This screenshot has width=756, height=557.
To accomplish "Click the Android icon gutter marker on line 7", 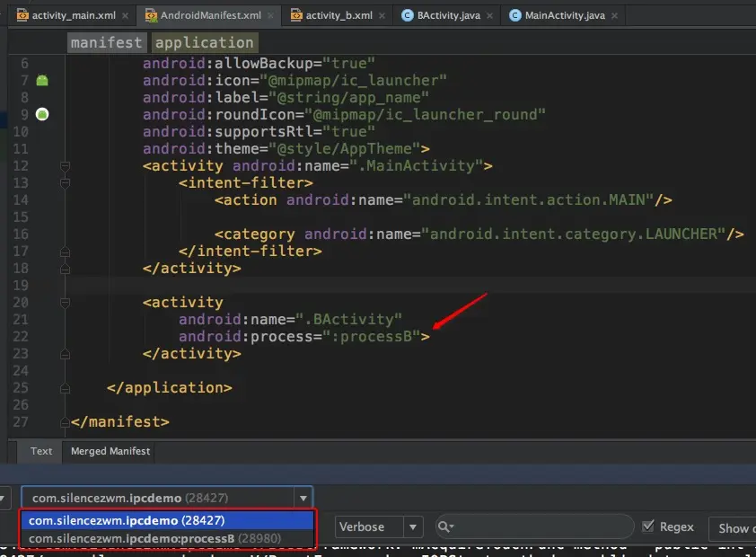I will pos(42,80).
